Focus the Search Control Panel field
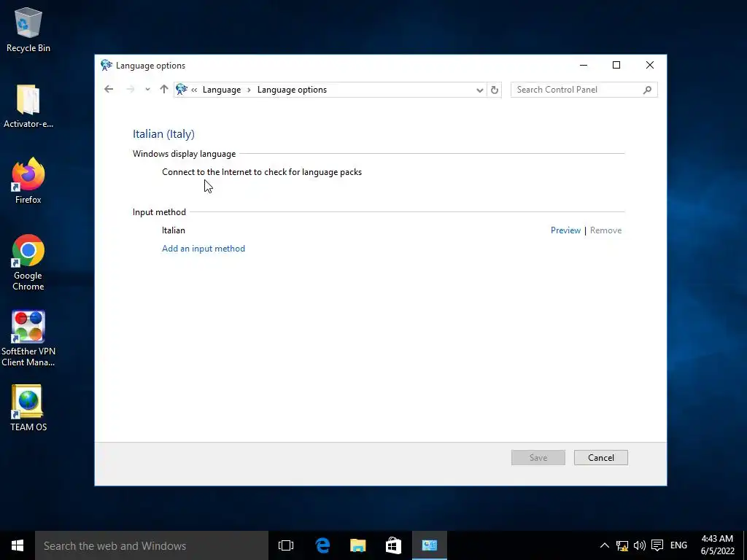 click(x=584, y=90)
